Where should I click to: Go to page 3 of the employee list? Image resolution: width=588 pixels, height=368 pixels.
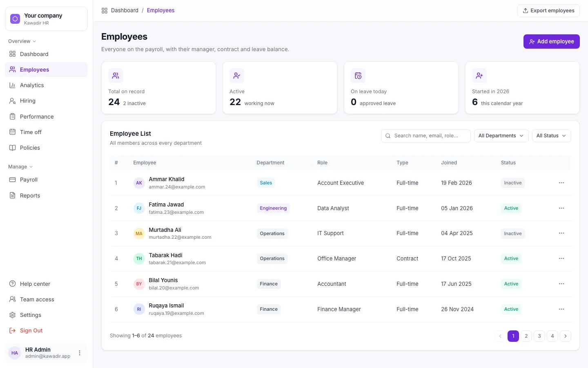point(539,336)
